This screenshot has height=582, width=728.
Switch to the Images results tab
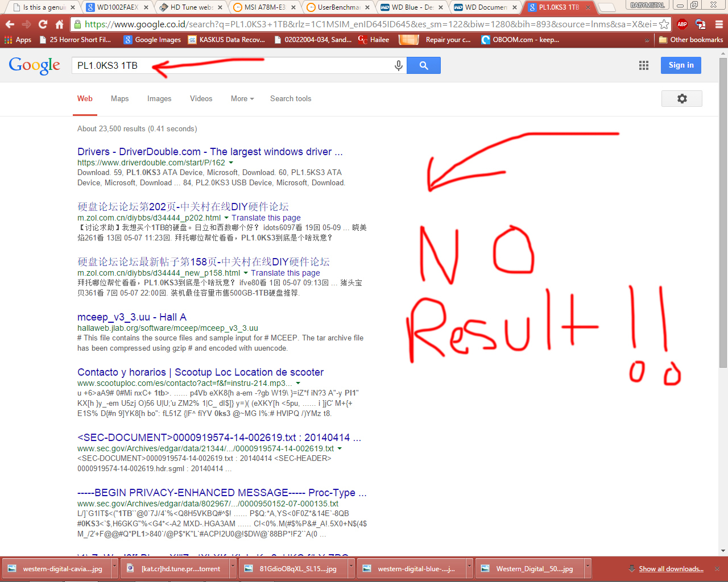(x=159, y=98)
